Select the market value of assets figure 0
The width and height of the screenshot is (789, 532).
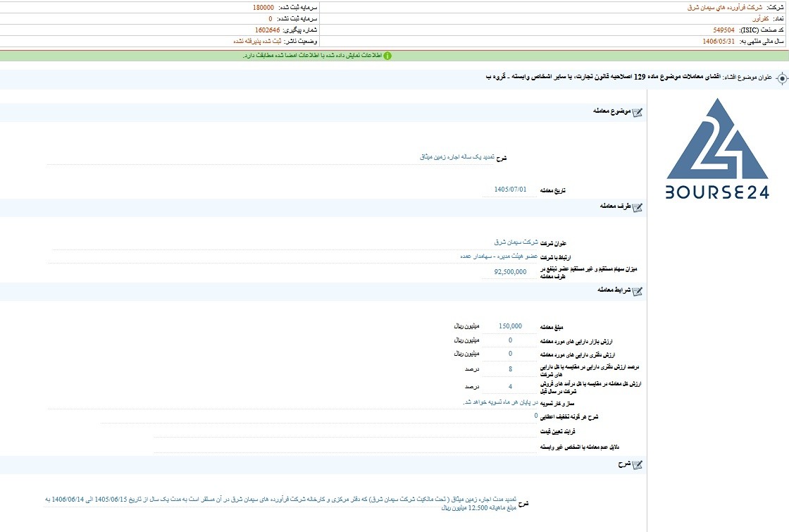[x=510, y=340]
